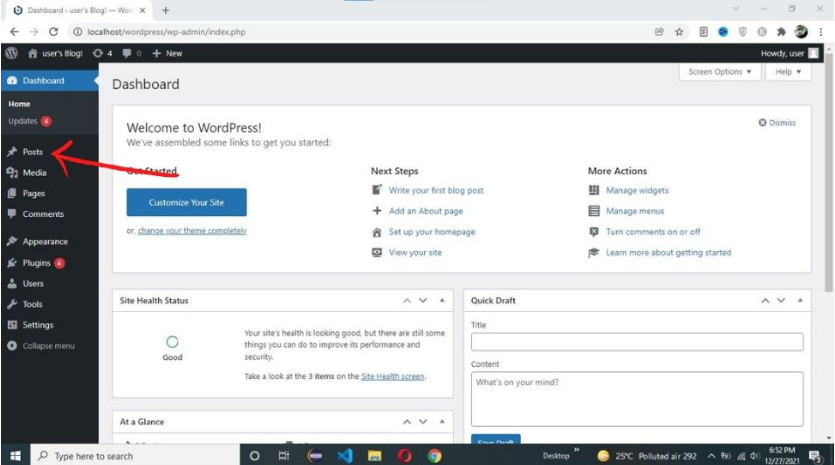Click Learn more about getting started

[668, 252]
